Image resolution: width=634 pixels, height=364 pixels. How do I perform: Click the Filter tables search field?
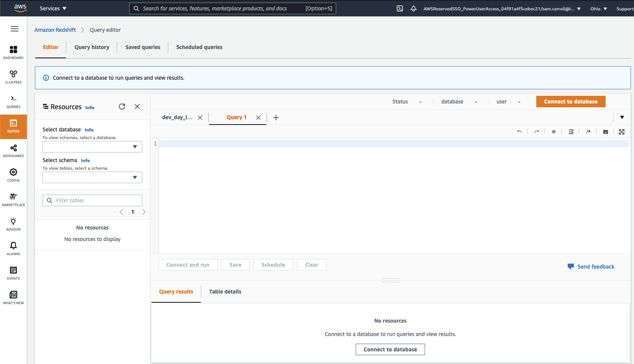92,200
